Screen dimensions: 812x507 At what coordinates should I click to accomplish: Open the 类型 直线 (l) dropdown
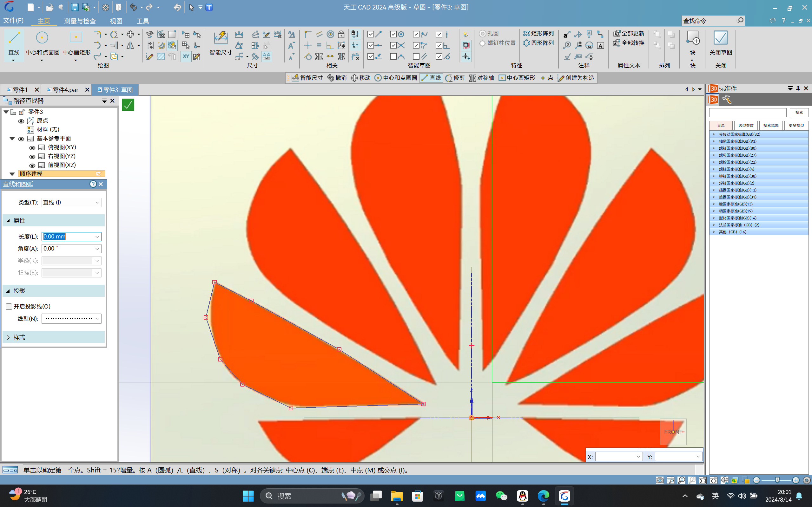point(71,202)
